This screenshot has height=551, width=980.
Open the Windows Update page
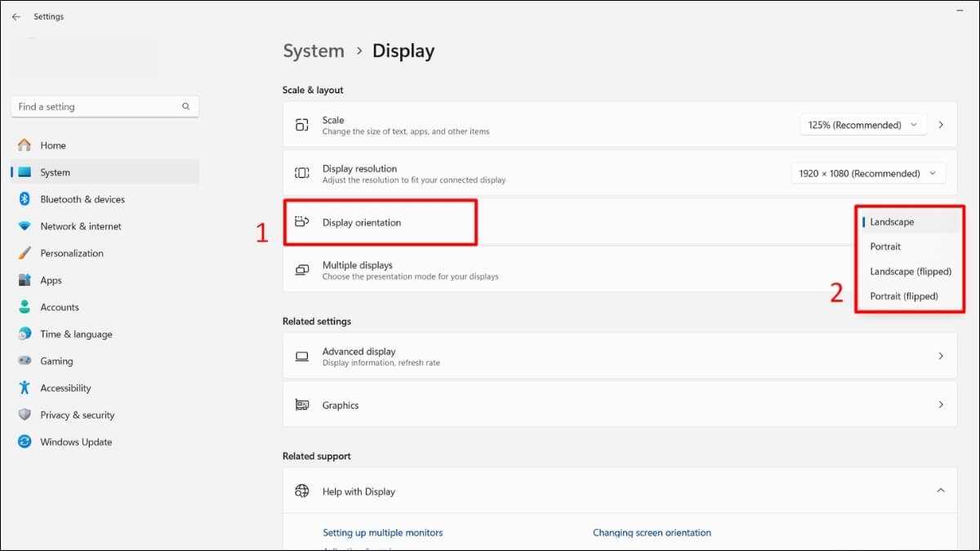click(105, 442)
